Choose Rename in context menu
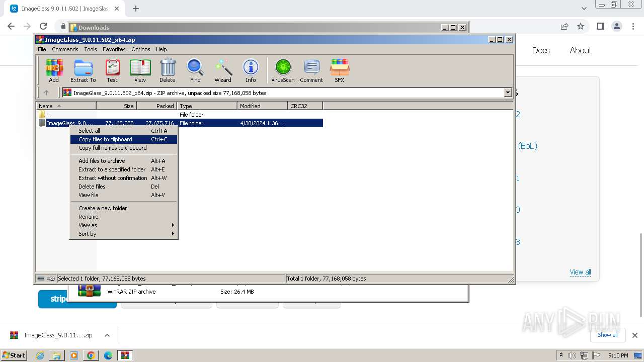 pos(124,217)
